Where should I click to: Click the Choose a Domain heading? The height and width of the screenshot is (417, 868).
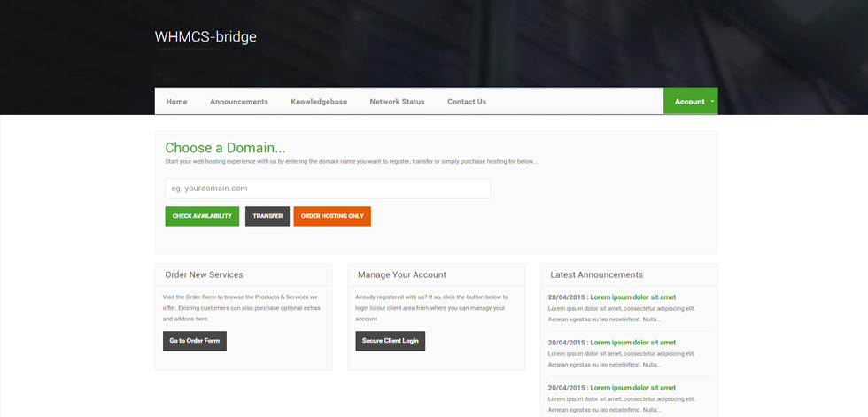point(225,148)
